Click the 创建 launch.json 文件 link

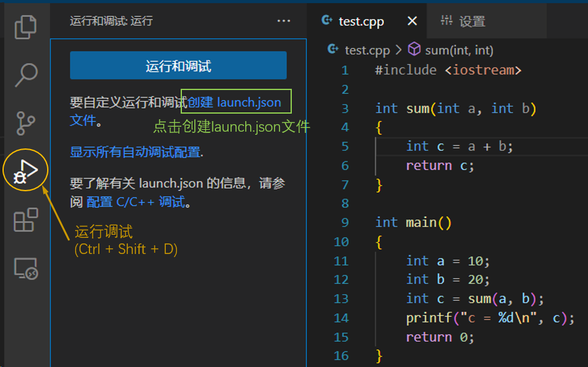pyautogui.click(x=235, y=101)
